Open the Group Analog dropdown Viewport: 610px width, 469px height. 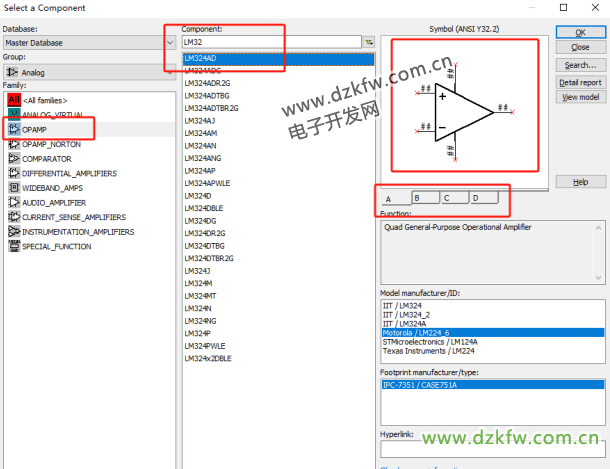pos(169,72)
